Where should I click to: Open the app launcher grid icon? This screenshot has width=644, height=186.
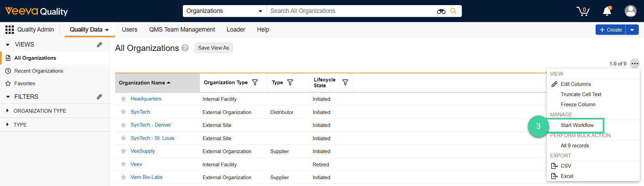[9, 30]
